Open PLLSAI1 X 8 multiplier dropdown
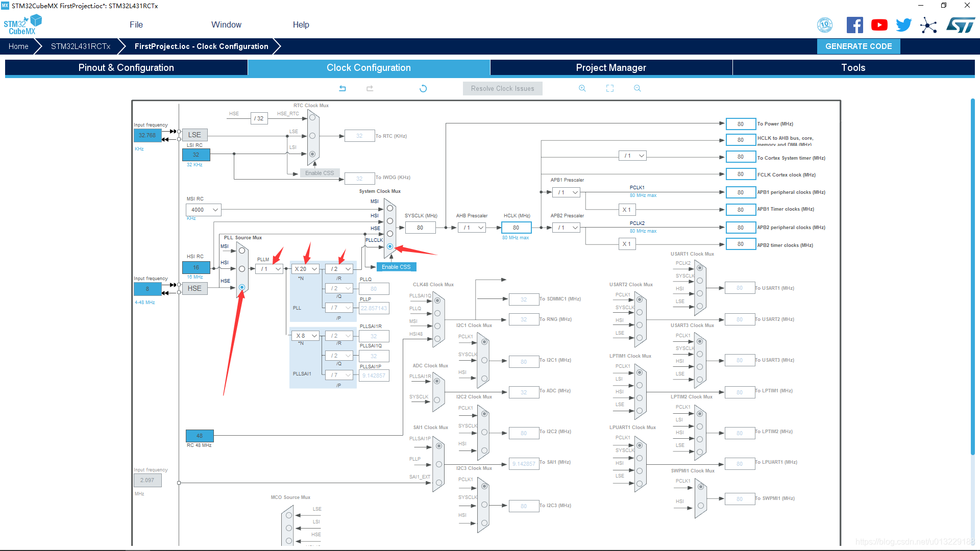Screen dimensions: 980x551 [306, 336]
